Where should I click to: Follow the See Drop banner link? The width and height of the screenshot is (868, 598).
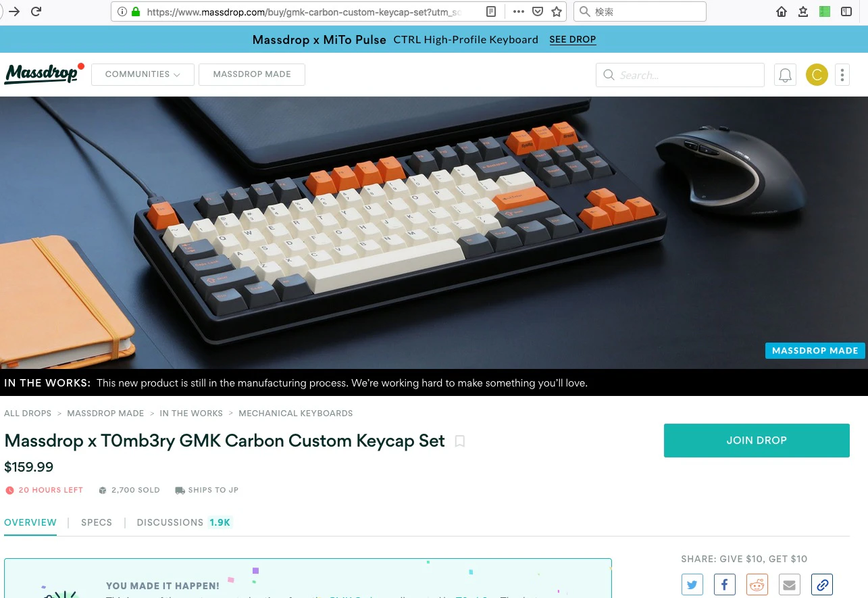click(573, 40)
